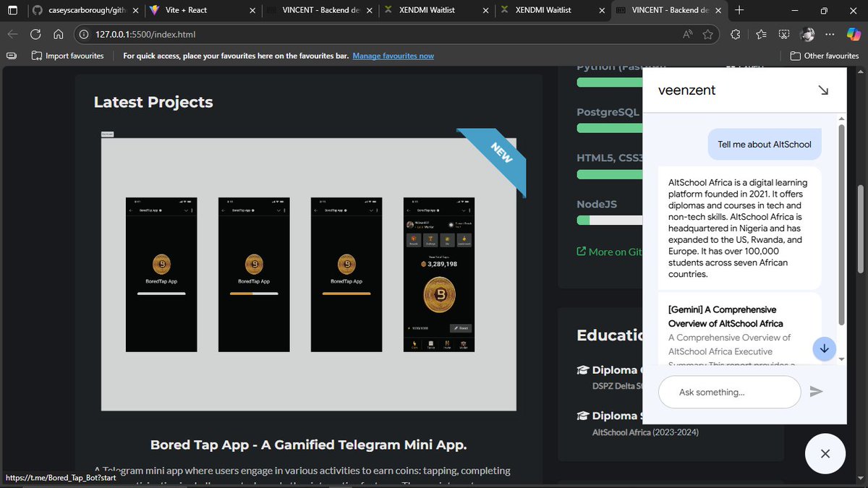Open Settings and more ellipsis menu
The height and width of the screenshot is (488, 868).
click(x=830, y=34)
